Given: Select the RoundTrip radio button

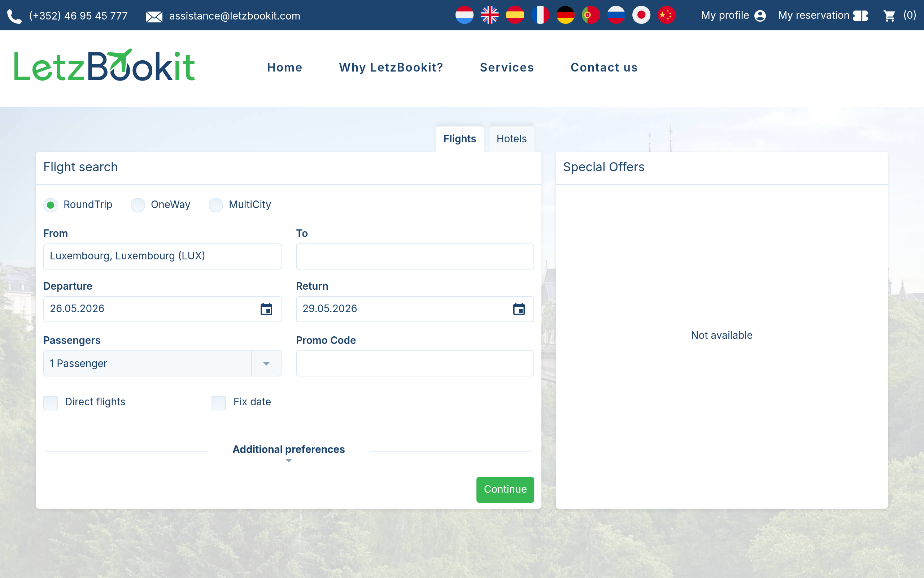Looking at the screenshot, I should (x=51, y=205).
